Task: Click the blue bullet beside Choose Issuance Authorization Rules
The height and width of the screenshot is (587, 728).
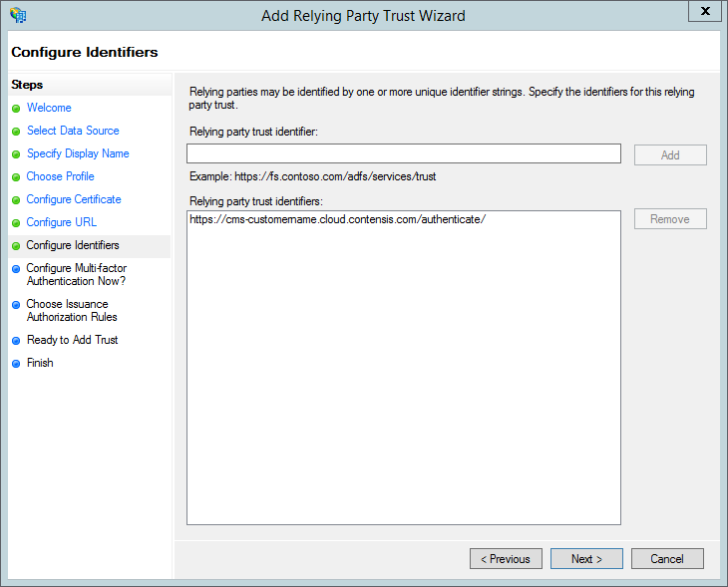Action: point(16,305)
